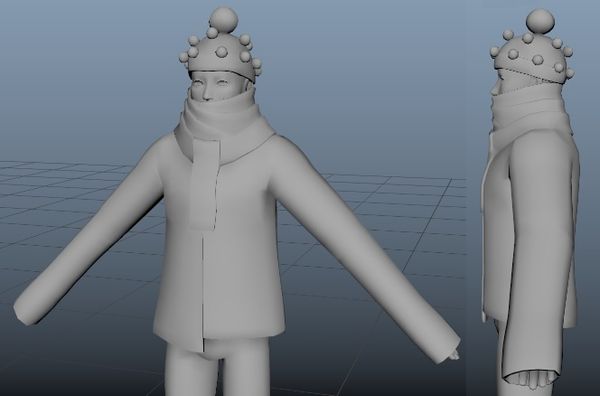Click the character's face in front view
Screen dimensions: 600x396
coord(216,87)
